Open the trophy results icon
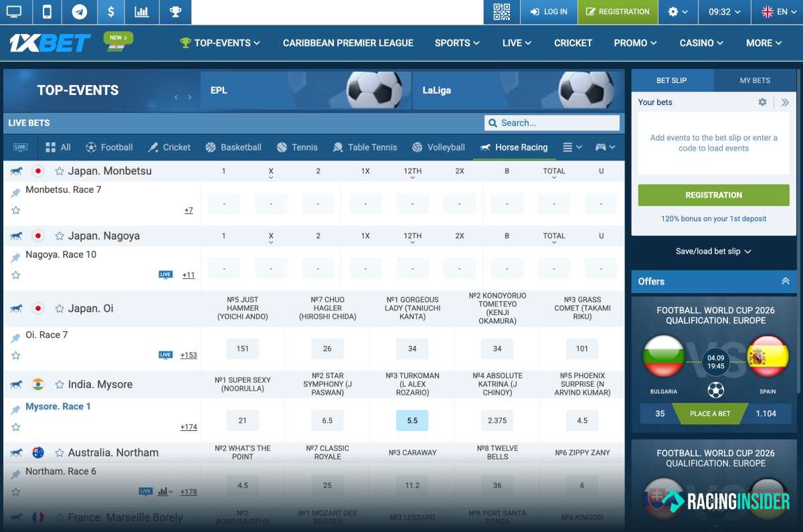This screenshot has height=532, width=803. pyautogui.click(x=175, y=11)
